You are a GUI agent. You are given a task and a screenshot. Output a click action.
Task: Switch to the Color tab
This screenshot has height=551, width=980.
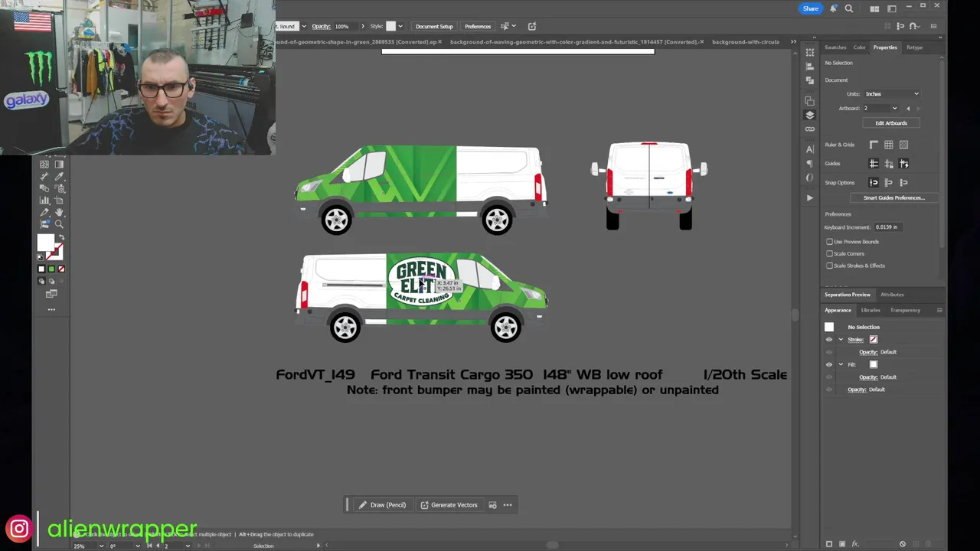coord(860,47)
